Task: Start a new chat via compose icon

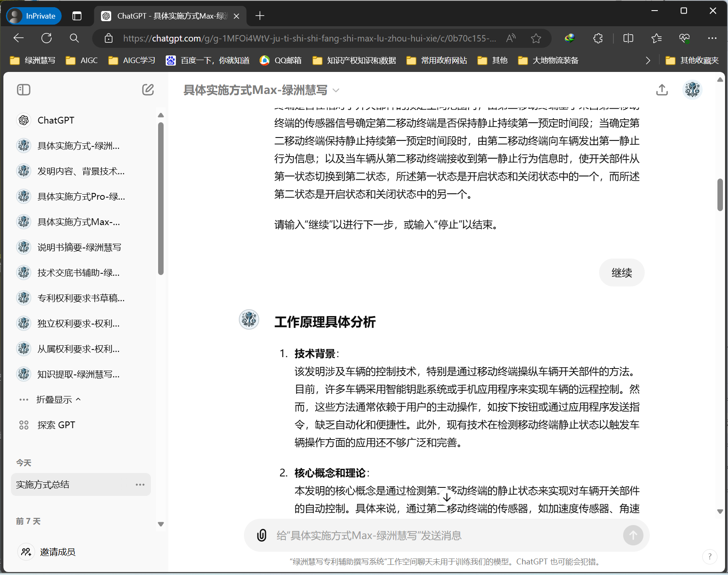Action: pyautogui.click(x=148, y=90)
